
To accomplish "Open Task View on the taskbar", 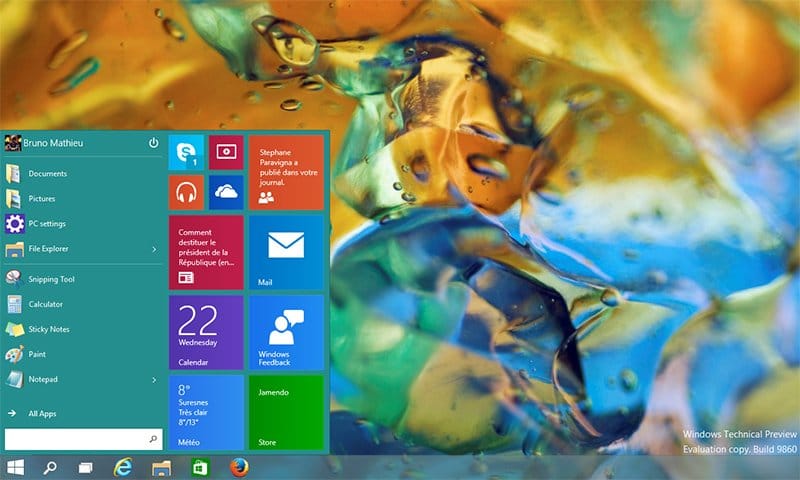I will (x=85, y=467).
